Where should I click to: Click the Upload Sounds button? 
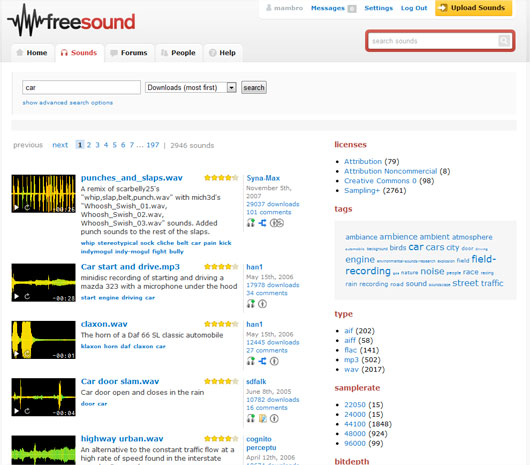tap(474, 8)
